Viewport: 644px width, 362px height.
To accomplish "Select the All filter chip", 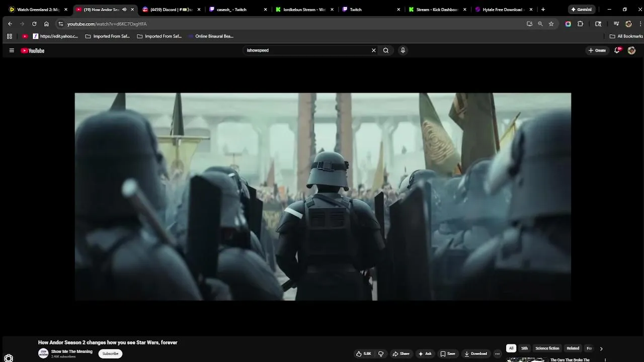I will [511, 348].
